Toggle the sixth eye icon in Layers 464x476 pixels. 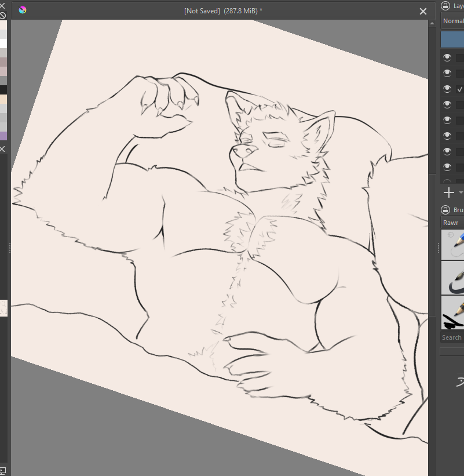coord(447,136)
